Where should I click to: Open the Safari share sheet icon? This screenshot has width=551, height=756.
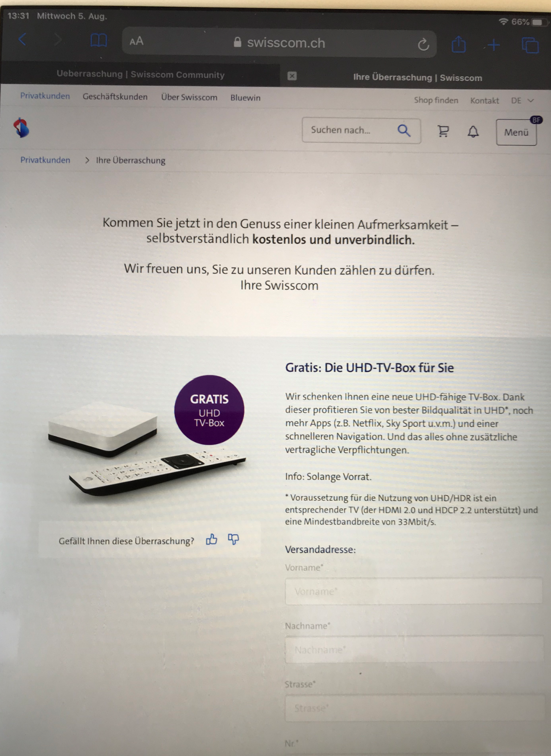click(458, 45)
